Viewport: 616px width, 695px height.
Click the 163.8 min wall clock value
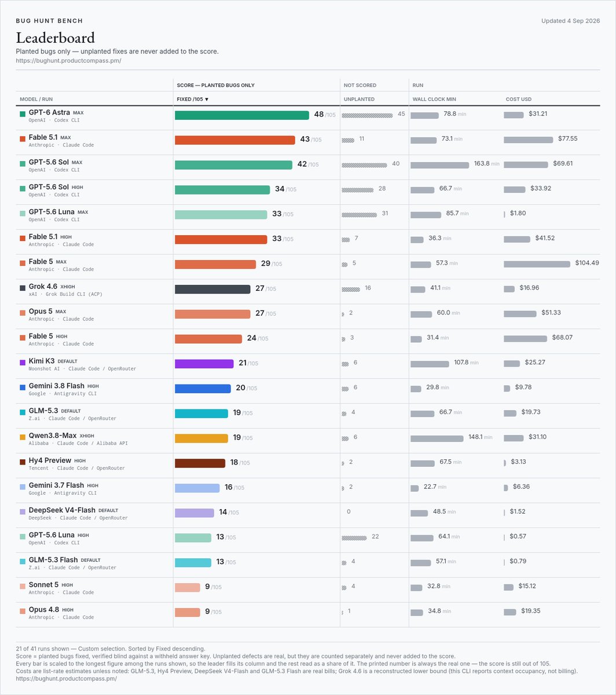click(486, 164)
